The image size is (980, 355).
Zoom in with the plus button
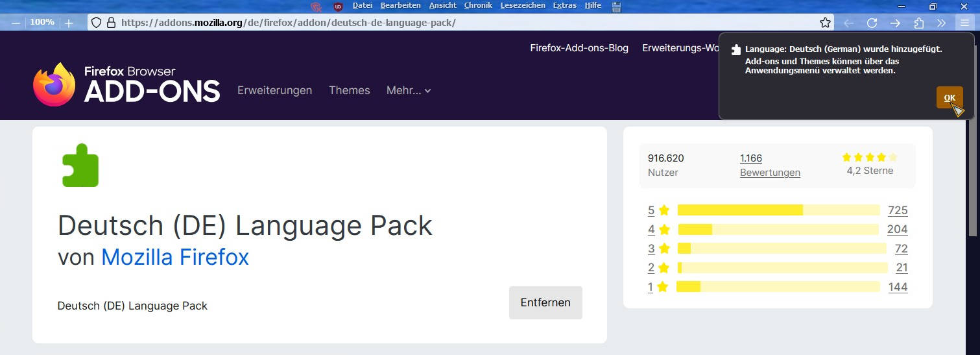pyautogui.click(x=69, y=23)
